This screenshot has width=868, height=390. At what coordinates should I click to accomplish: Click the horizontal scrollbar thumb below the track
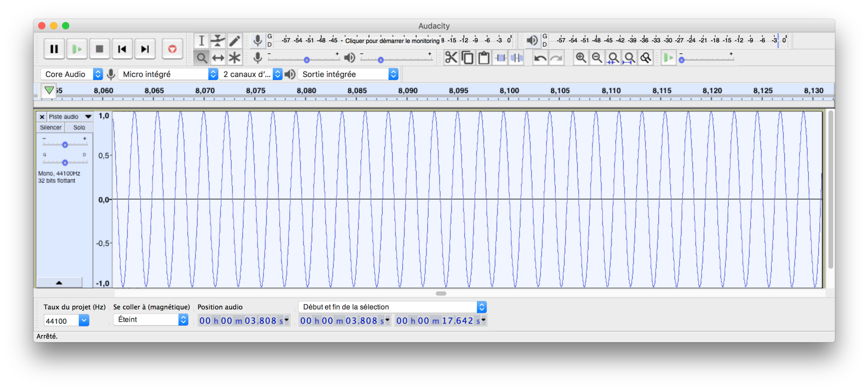[441, 293]
